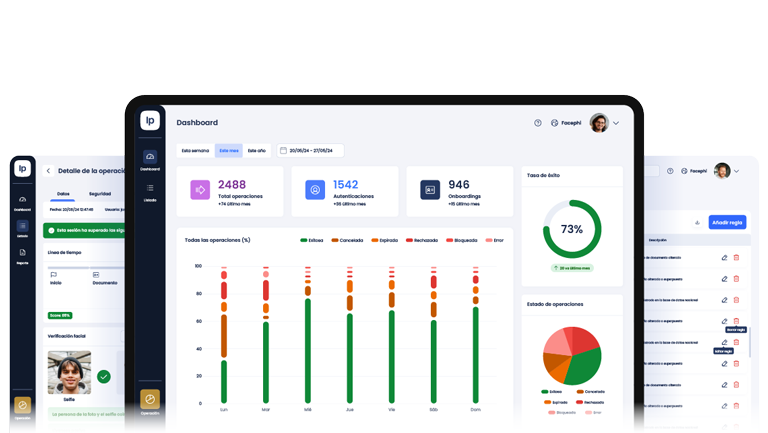Open Listado list icon in center sidebar
This screenshot has height=433, width=768.
pyautogui.click(x=150, y=188)
